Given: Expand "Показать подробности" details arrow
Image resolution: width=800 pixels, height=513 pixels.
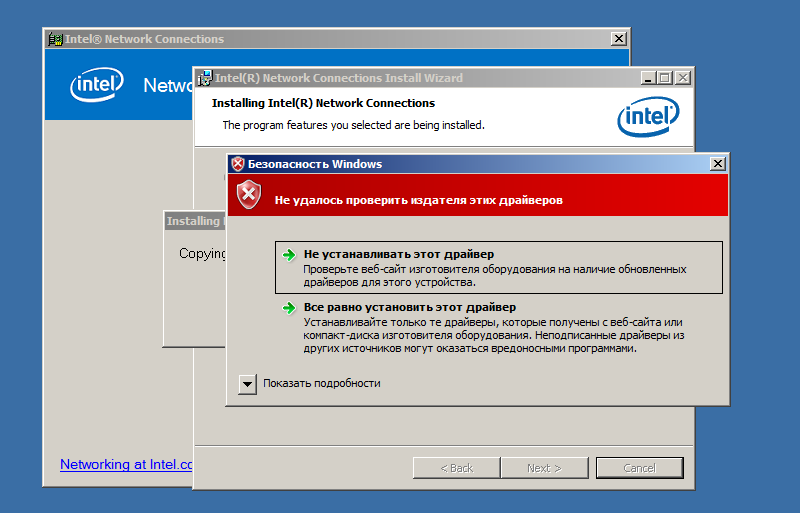Looking at the screenshot, I should 247,384.
